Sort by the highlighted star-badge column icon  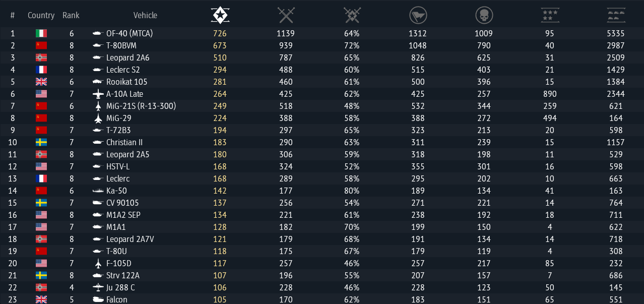click(x=220, y=16)
